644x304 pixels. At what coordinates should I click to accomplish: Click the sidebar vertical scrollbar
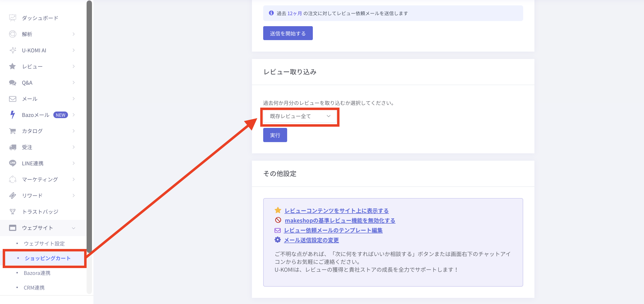coord(89,125)
